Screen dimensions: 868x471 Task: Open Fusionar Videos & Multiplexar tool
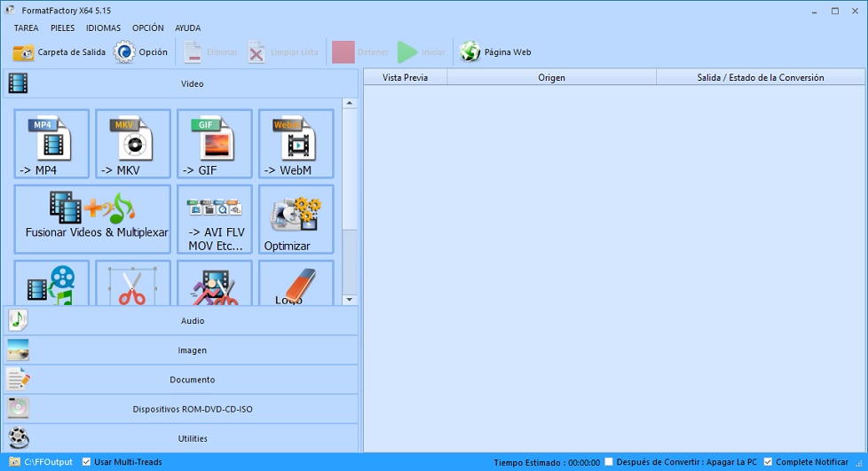92,219
